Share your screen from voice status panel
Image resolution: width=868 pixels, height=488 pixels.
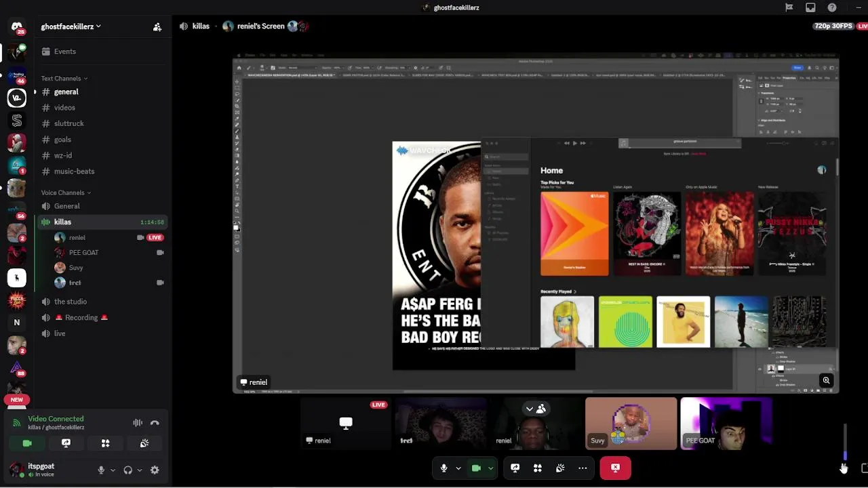coord(66,443)
